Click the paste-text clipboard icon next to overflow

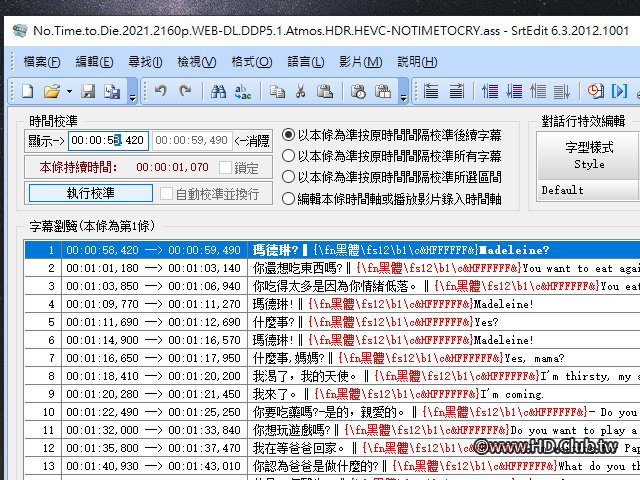click(x=383, y=91)
